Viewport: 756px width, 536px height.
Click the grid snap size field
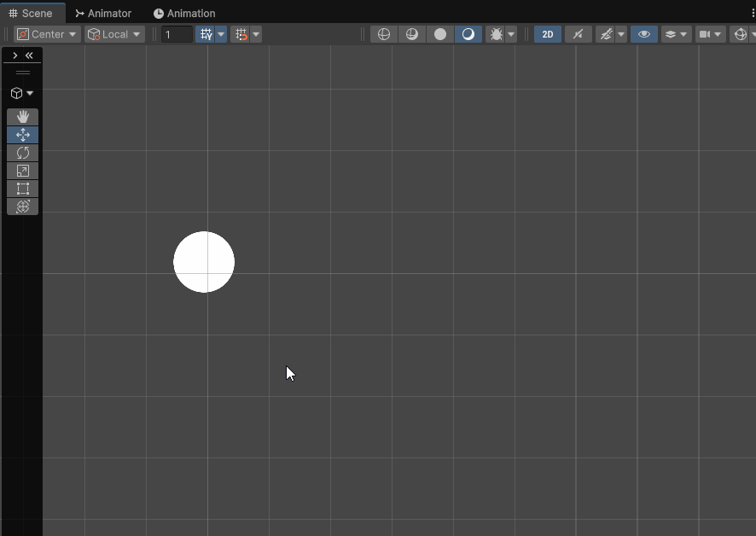(177, 34)
